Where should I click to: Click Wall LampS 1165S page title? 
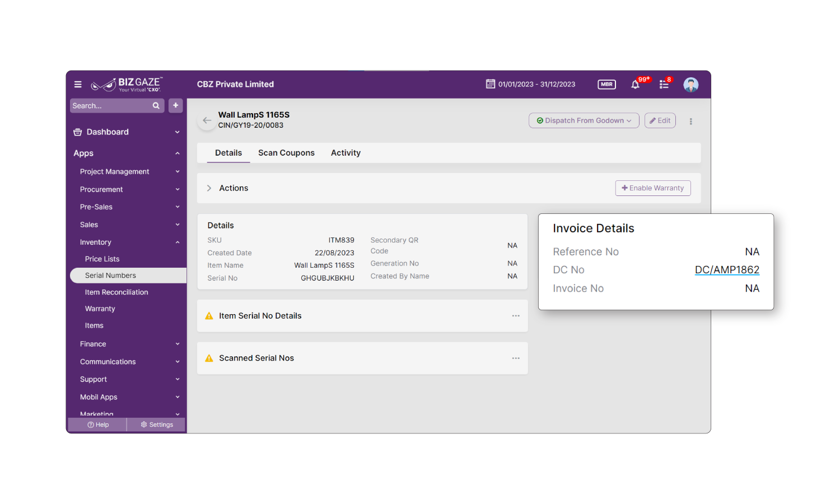254,115
